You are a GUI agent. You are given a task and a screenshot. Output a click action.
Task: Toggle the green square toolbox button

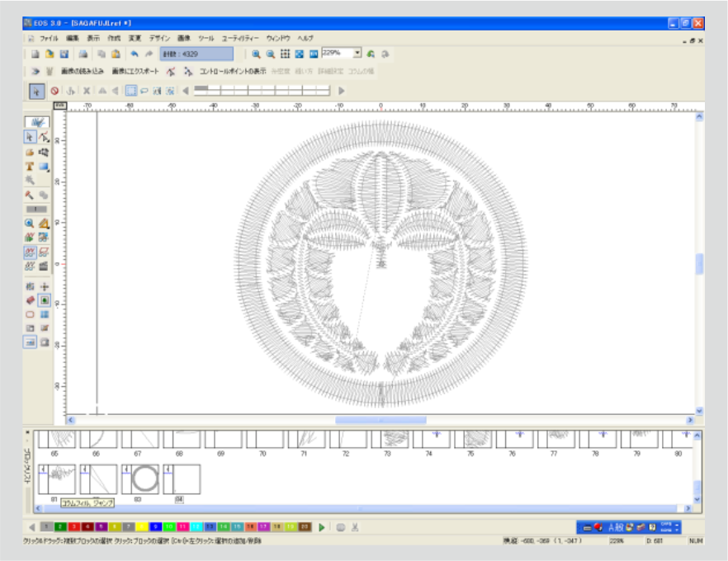click(x=44, y=300)
